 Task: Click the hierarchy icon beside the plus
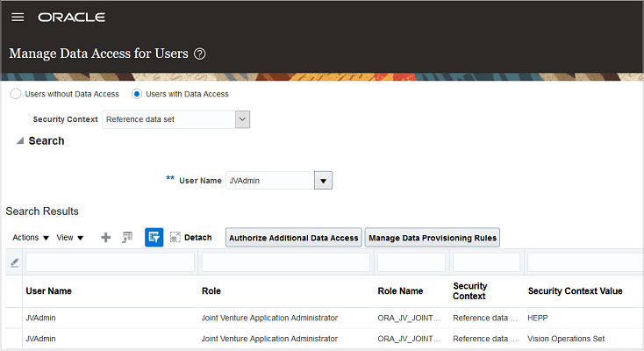[x=127, y=237]
